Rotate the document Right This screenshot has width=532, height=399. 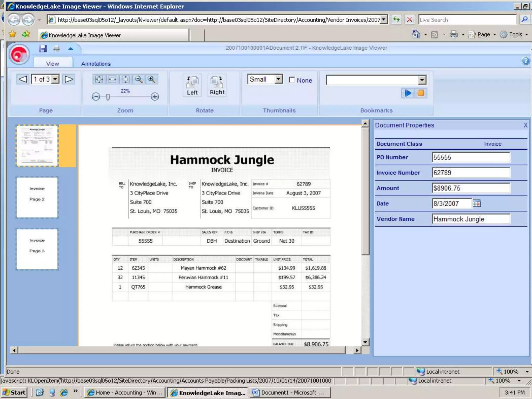[x=217, y=85]
